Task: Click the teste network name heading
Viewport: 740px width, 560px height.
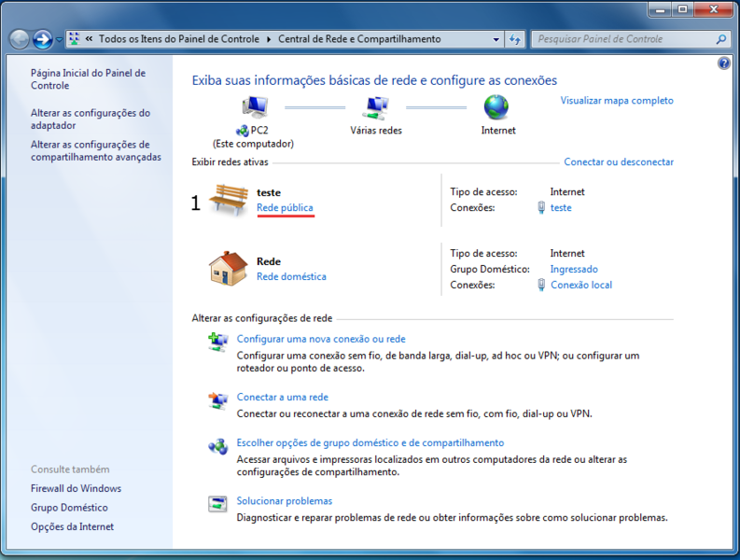Action: [269, 192]
